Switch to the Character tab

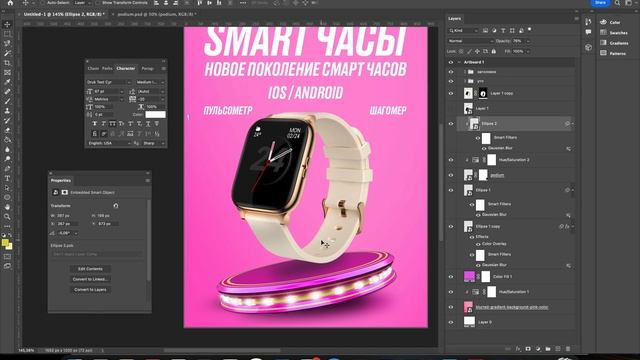pyautogui.click(x=126, y=69)
